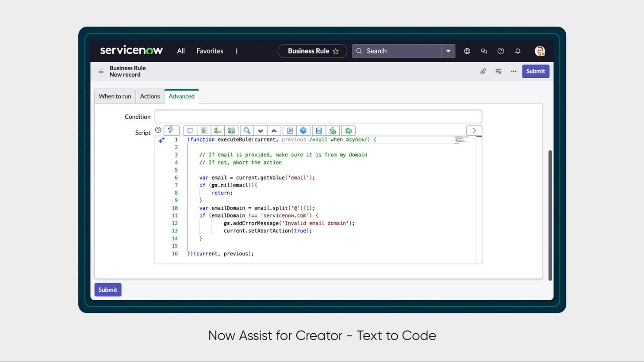The image size is (644, 362).
Task: Click the full screen editor icon
Action: [290, 130]
